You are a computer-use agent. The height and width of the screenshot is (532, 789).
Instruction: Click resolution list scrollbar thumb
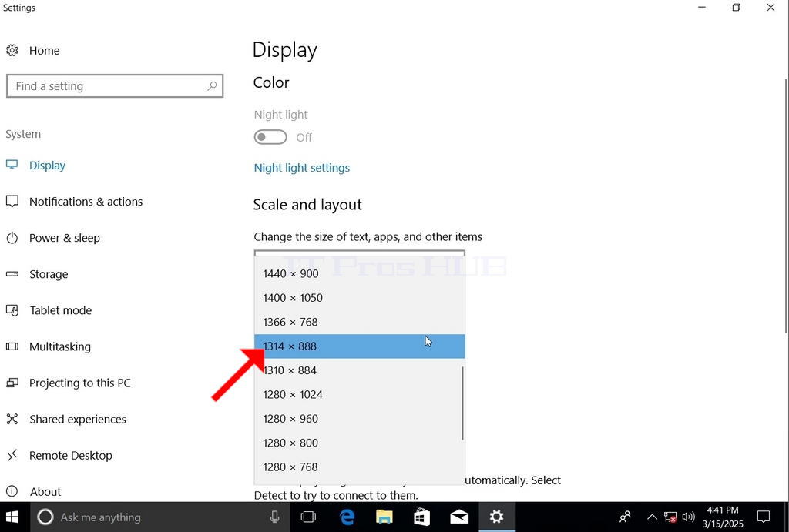(462, 403)
